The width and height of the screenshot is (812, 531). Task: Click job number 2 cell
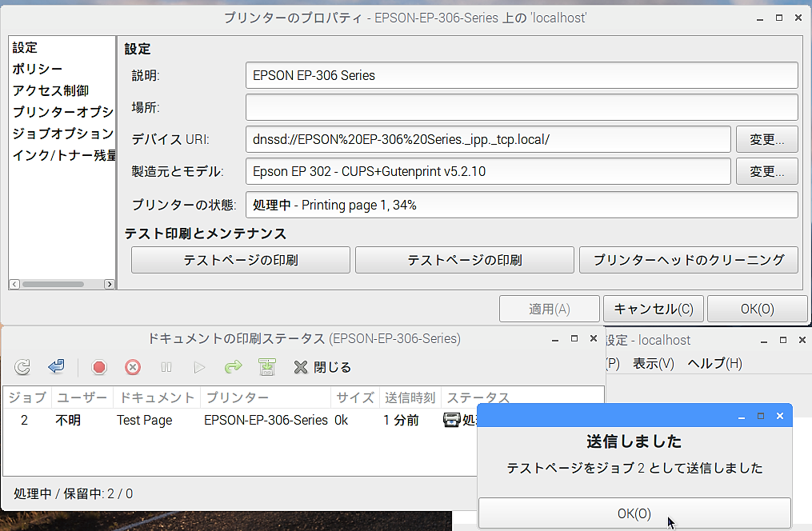click(x=24, y=420)
